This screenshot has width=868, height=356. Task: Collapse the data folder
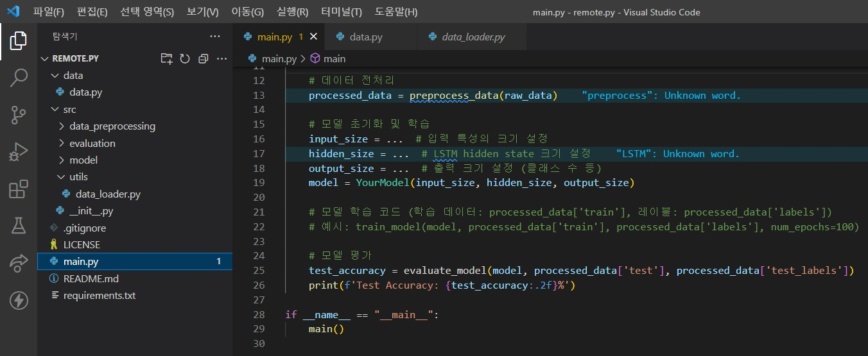(x=55, y=76)
